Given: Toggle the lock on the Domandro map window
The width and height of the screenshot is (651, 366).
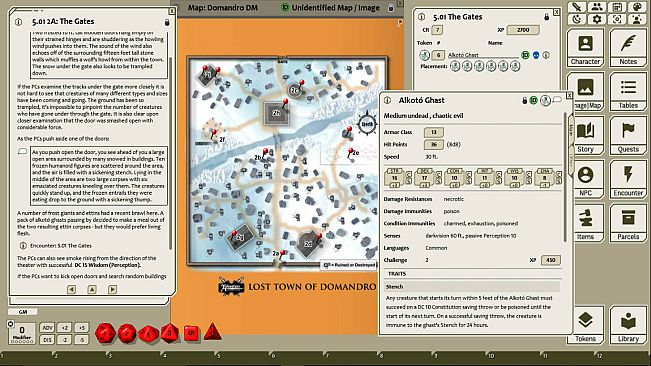Looking at the screenshot, I should pyautogui.click(x=391, y=7).
